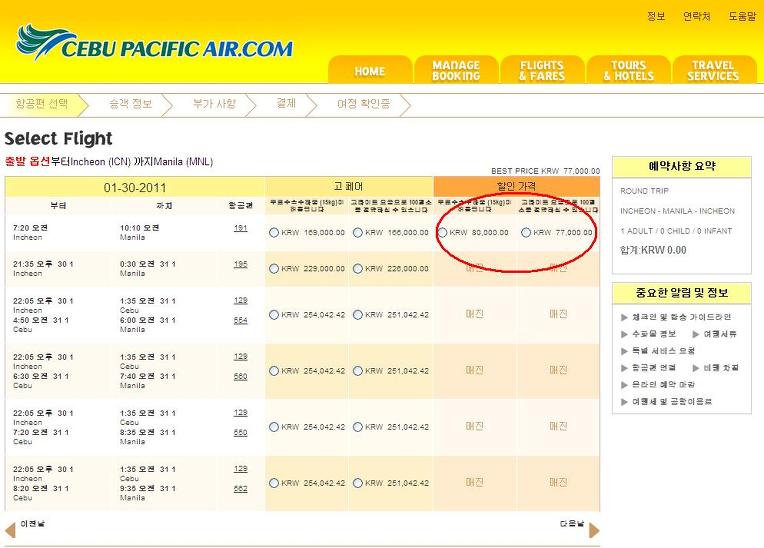Select the KRW 169,000.00 fare radio
Screen dimensions: 764x548
pyautogui.click(x=274, y=233)
